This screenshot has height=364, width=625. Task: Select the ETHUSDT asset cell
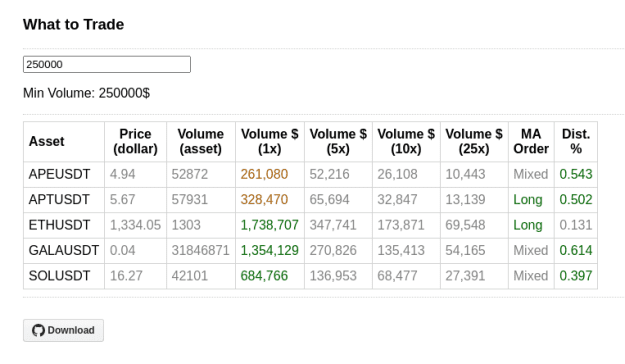click(x=64, y=225)
